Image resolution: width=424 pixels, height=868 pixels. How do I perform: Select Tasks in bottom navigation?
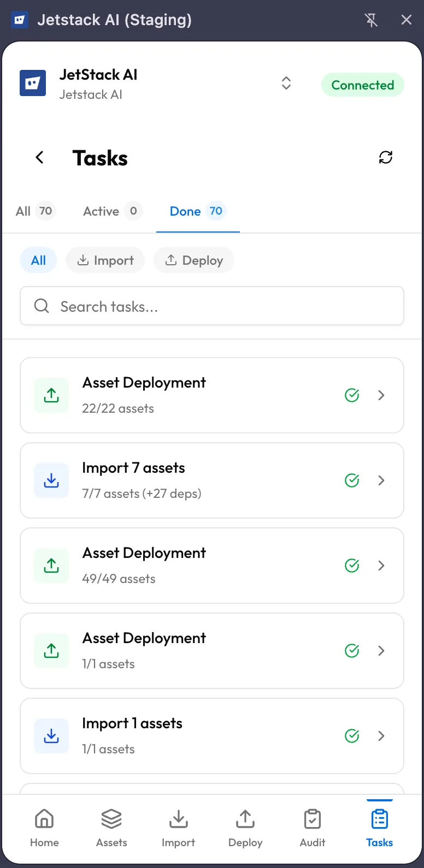coord(380,828)
